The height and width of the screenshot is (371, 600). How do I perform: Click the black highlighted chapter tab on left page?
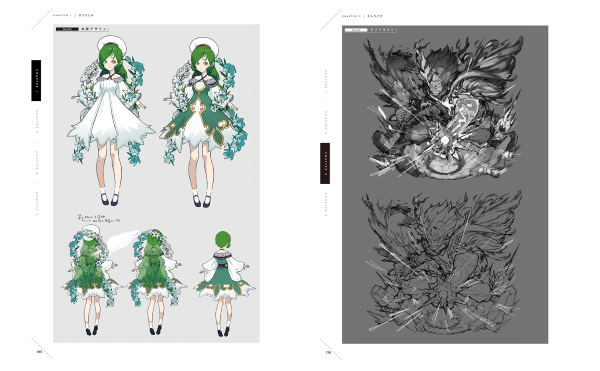click(36, 80)
